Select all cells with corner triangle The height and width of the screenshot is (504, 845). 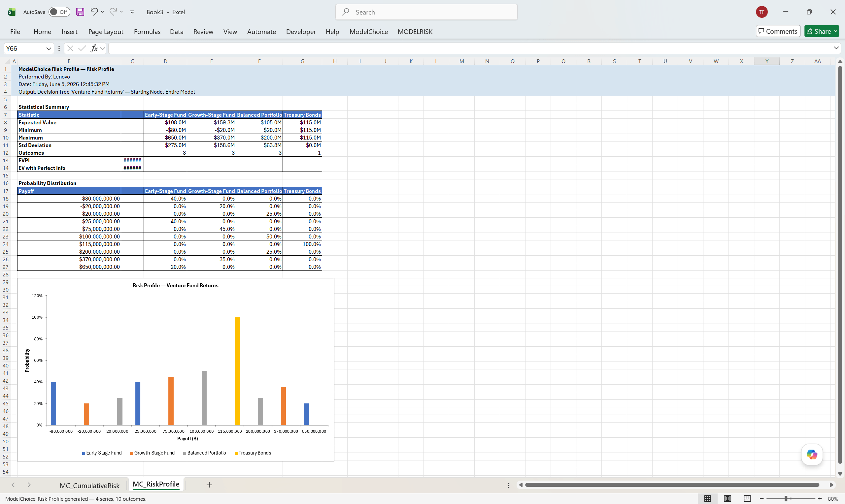click(7, 61)
